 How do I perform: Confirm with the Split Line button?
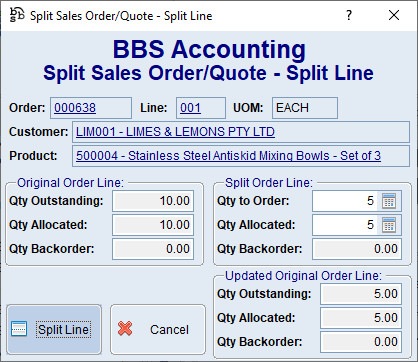(54, 329)
